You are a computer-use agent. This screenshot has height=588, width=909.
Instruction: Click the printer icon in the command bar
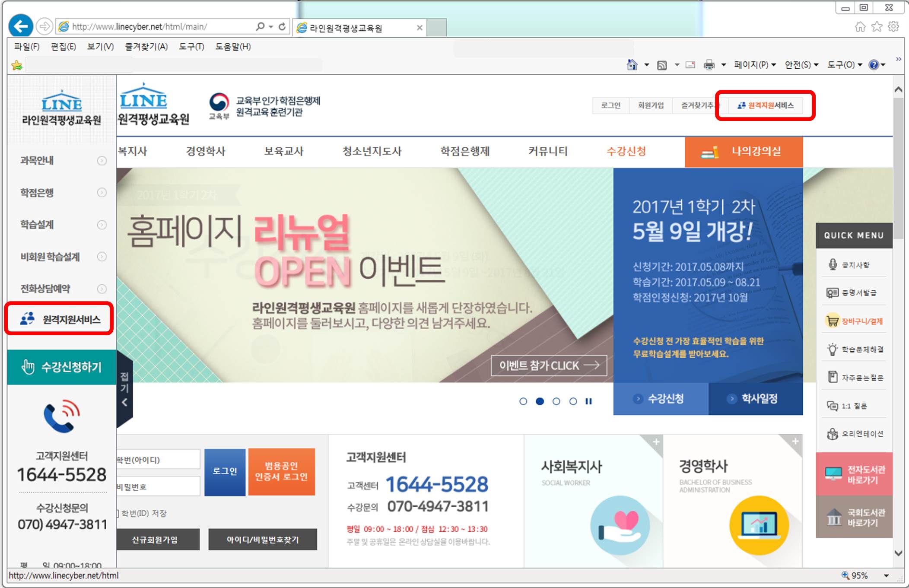709,65
